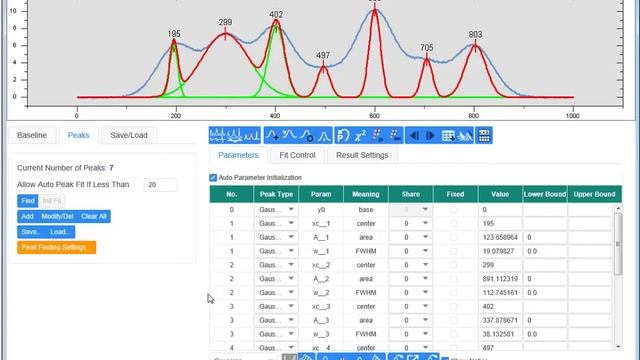Click the overlapping peaks icon
Viewport: 640px width, 360px height.
465,136
